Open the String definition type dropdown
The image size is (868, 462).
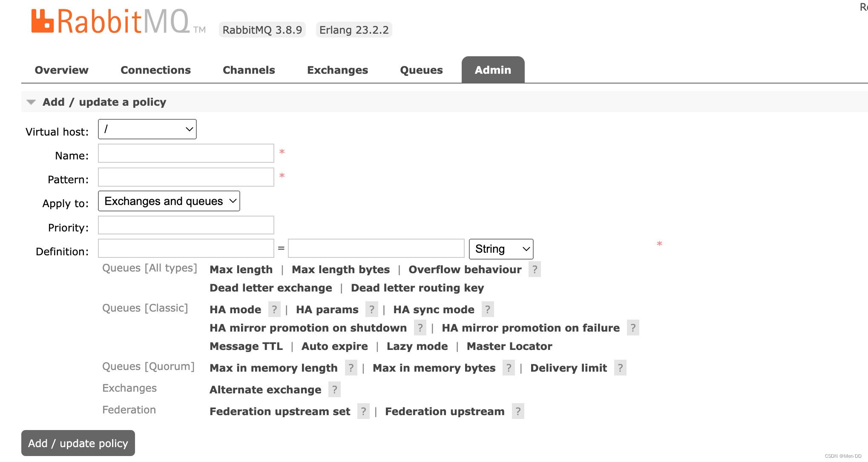(501, 249)
